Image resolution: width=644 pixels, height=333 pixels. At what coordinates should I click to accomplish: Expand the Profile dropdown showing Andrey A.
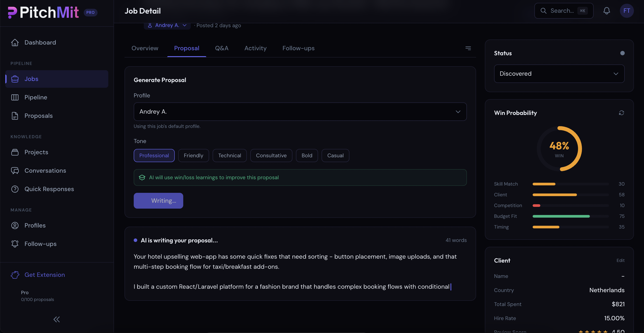click(x=300, y=112)
